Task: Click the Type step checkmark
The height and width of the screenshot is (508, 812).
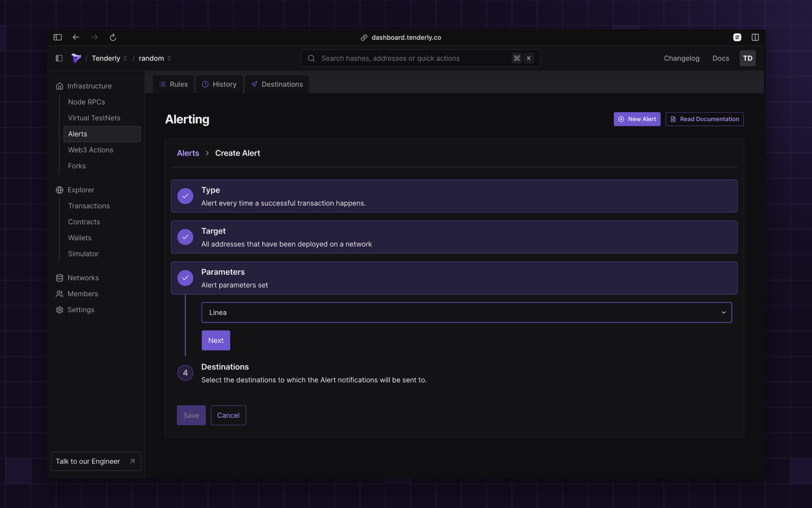Action: (186, 196)
